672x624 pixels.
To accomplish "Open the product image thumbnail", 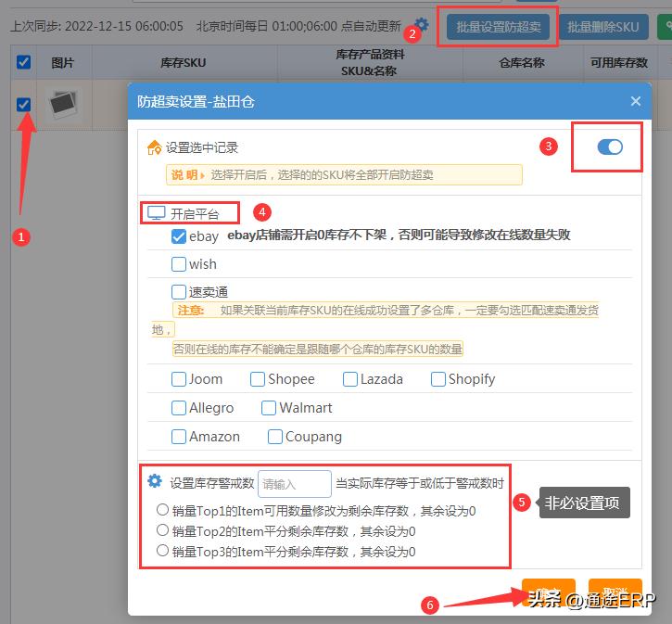I will pos(63,104).
